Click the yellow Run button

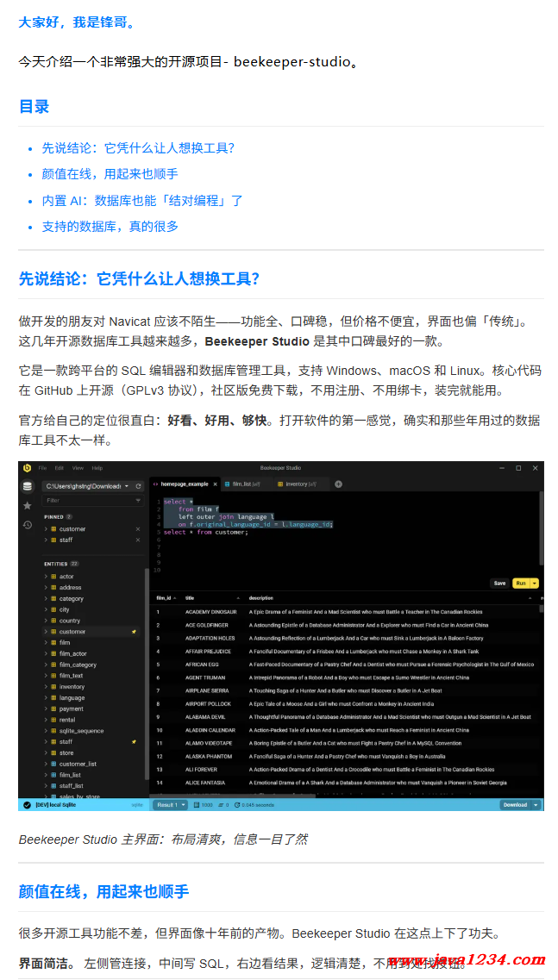521,584
